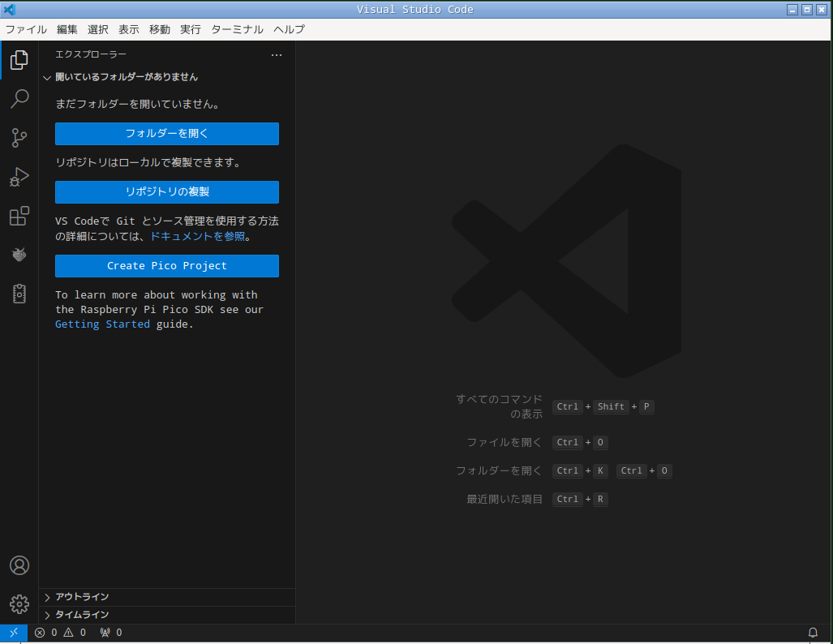Click the フォルダーを開く button

pyautogui.click(x=167, y=134)
